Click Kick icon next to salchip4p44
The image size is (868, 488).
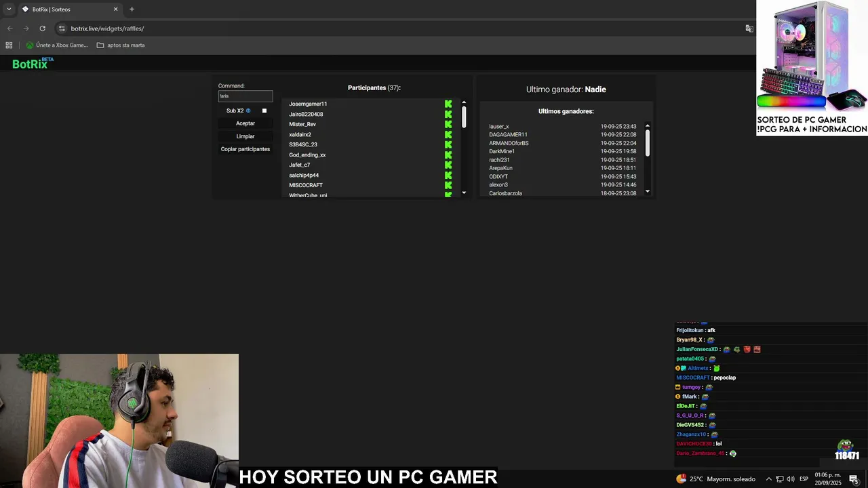pos(448,175)
